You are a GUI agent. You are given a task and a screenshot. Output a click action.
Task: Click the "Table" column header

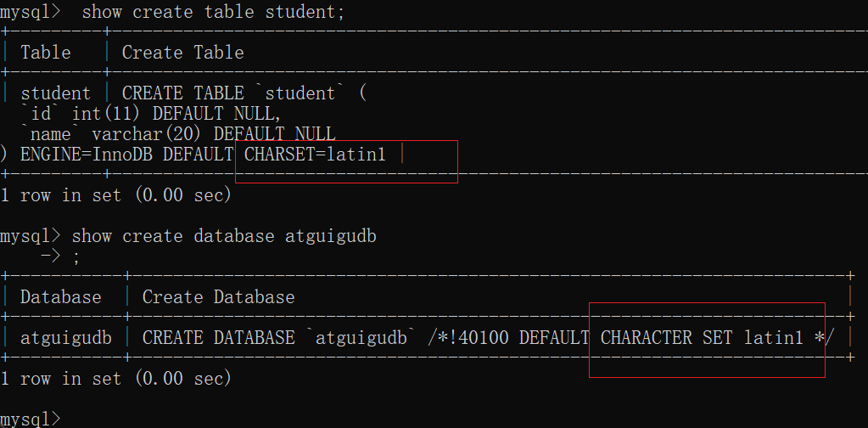point(45,53)
